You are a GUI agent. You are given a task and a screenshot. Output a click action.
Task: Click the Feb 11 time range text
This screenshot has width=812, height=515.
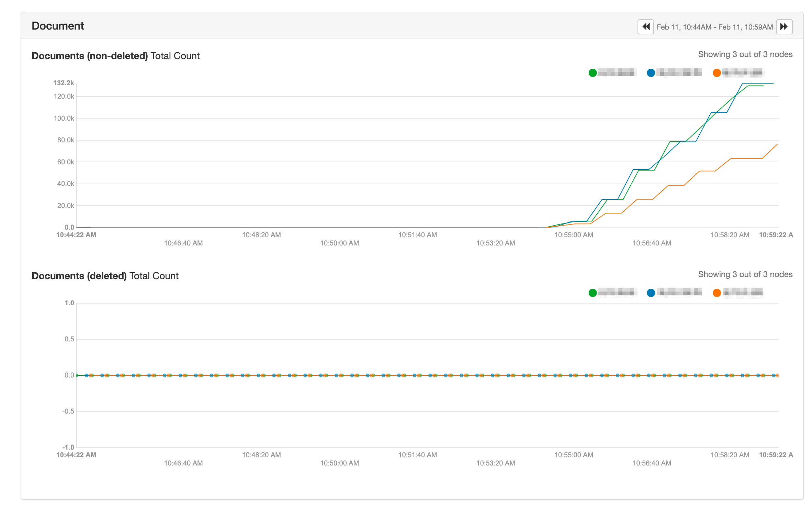[714, 27]
